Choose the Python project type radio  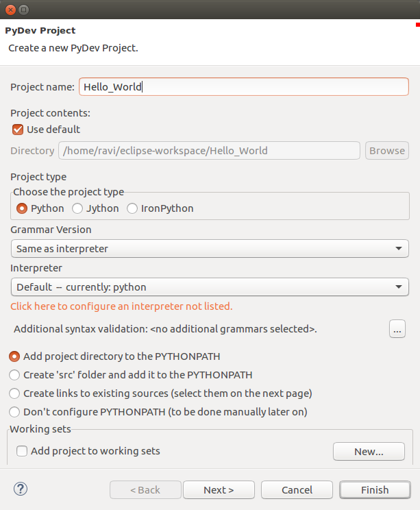(x=22, y=208)
